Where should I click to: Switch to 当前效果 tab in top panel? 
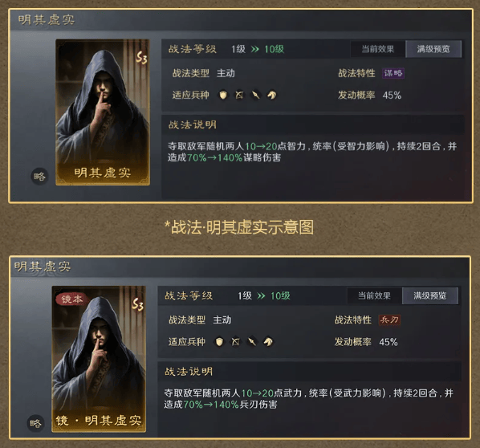pyautogui.click(x=378, y=49)
